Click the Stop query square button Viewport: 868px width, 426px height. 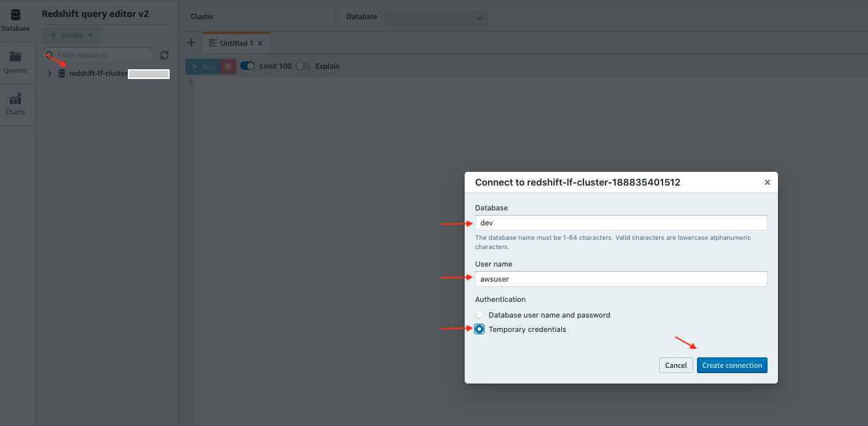tap(228, 66)
